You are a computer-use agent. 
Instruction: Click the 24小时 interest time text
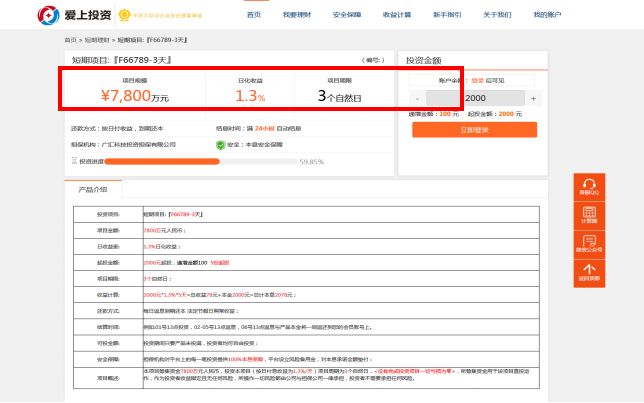264,129
